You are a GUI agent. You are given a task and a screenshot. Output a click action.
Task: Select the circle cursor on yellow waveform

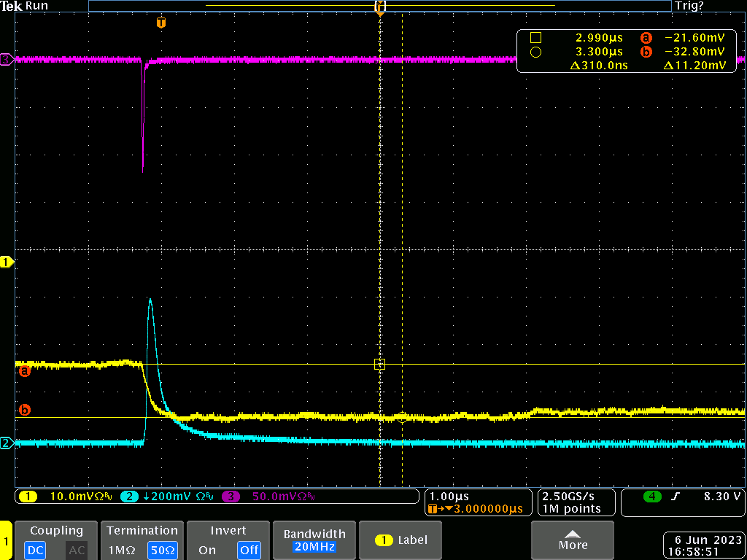point(402,417)
